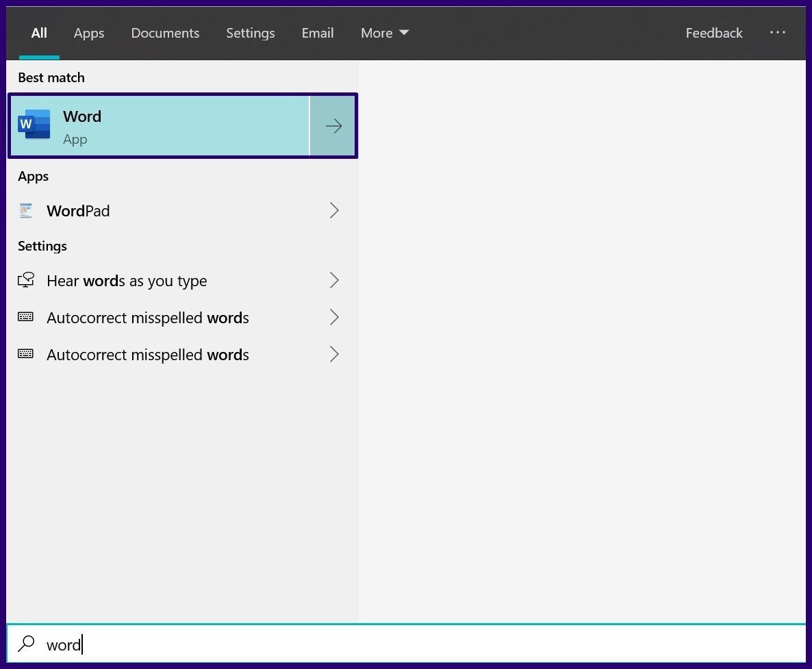Open the Email search filter

[x=317, y=32]
